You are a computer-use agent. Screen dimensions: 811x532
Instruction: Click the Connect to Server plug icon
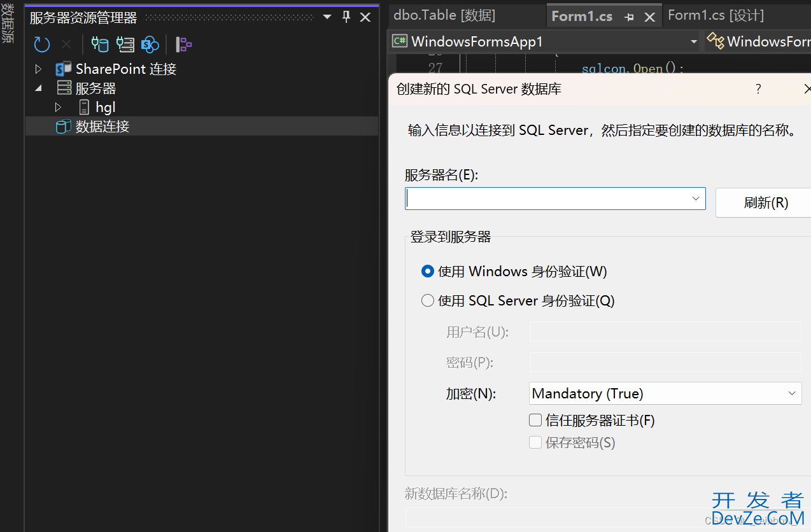coord(125,44)
